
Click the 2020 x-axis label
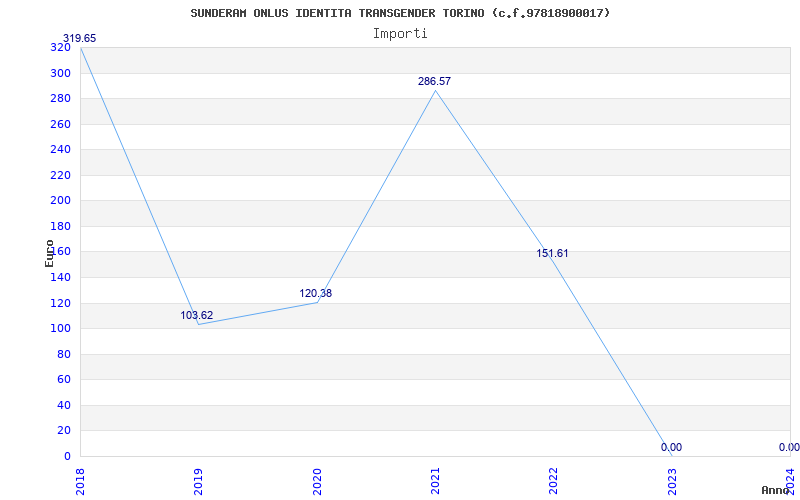pos(317,481)
